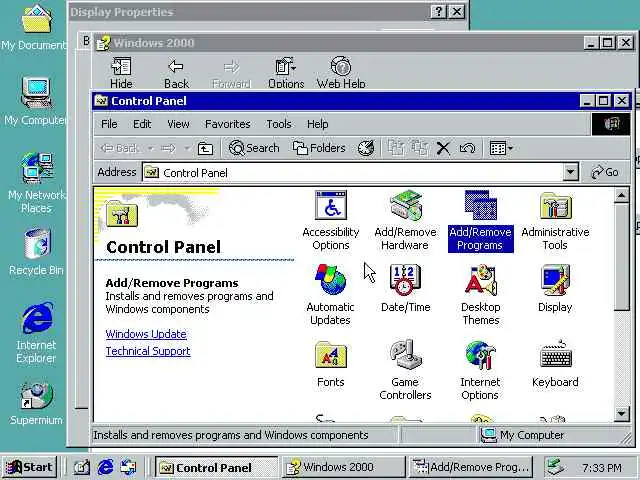Click the History toolbar icon
The width and height of the screenshot is (640, 480).
click(366, 148)
